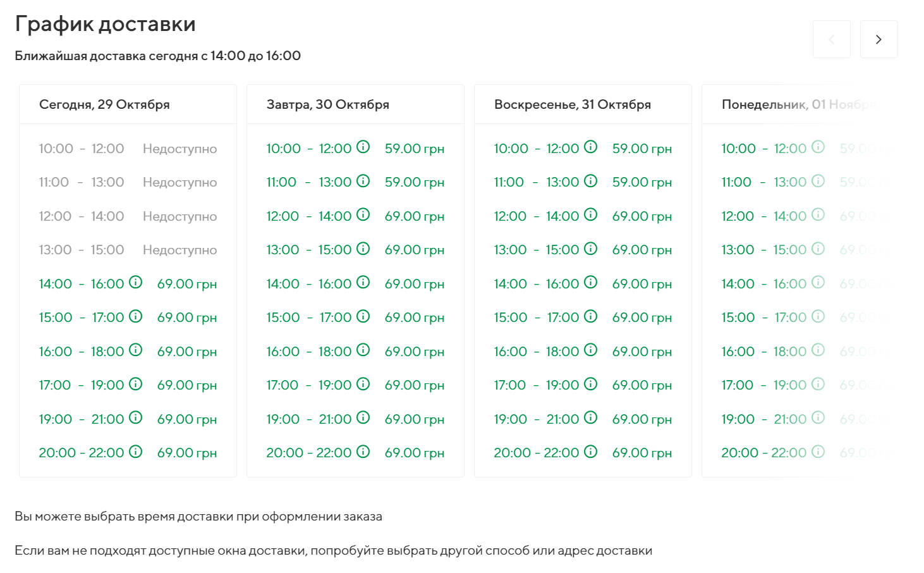Click info icon for today's 14:00 - 16:00 slot
This screenshot has height=573, width=924.
tap(135, 282)
